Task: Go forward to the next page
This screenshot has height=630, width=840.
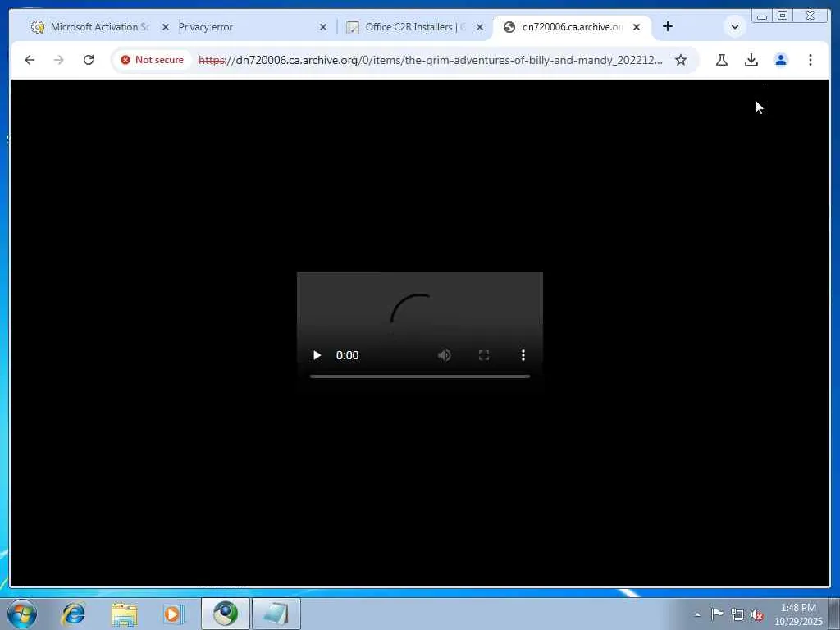Action: coord(59,60)
